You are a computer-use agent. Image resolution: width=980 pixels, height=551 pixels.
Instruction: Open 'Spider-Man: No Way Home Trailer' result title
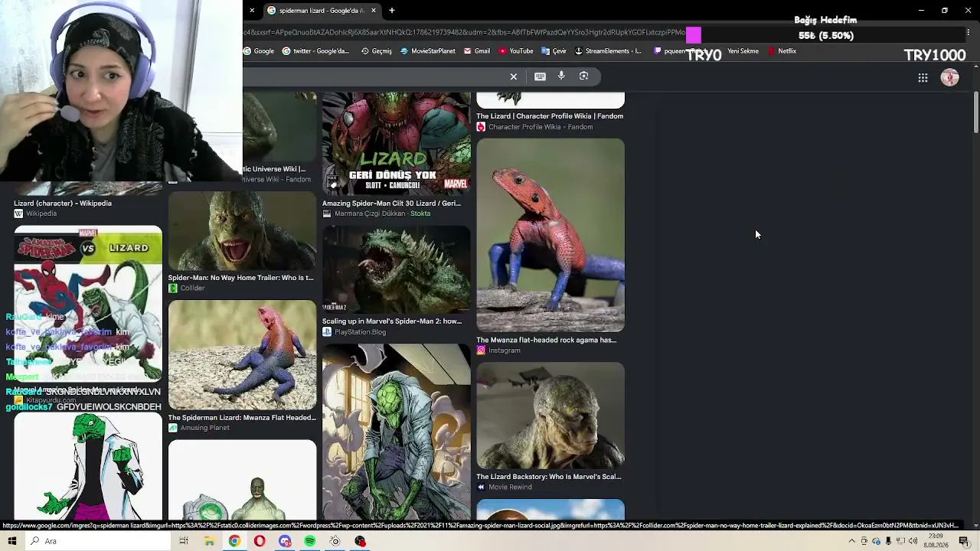[240, 278]
